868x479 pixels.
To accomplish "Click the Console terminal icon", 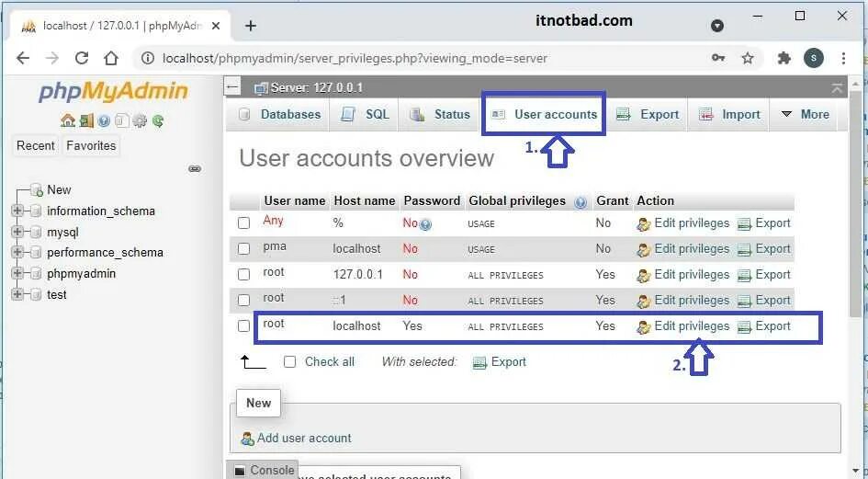I will pos(240,471).
